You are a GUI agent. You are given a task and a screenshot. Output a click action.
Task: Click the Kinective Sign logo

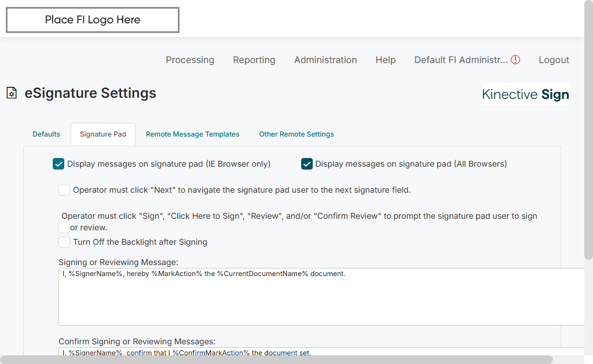(525, 94)
